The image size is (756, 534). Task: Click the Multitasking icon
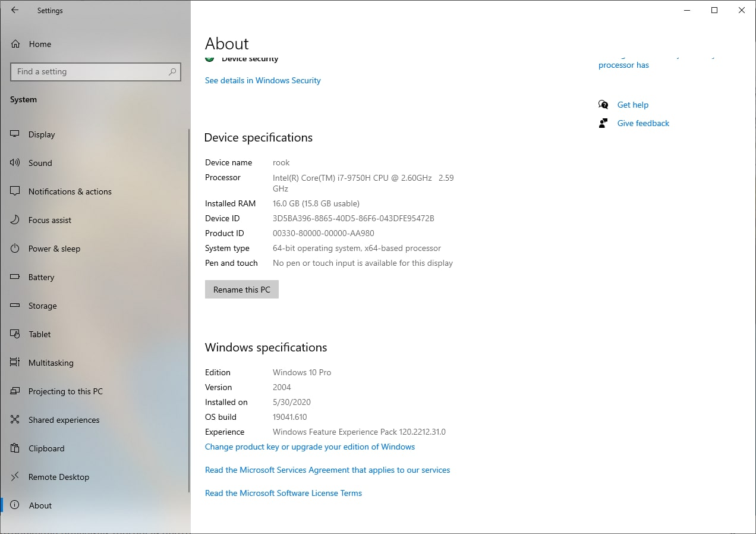[x=15, y=363]
